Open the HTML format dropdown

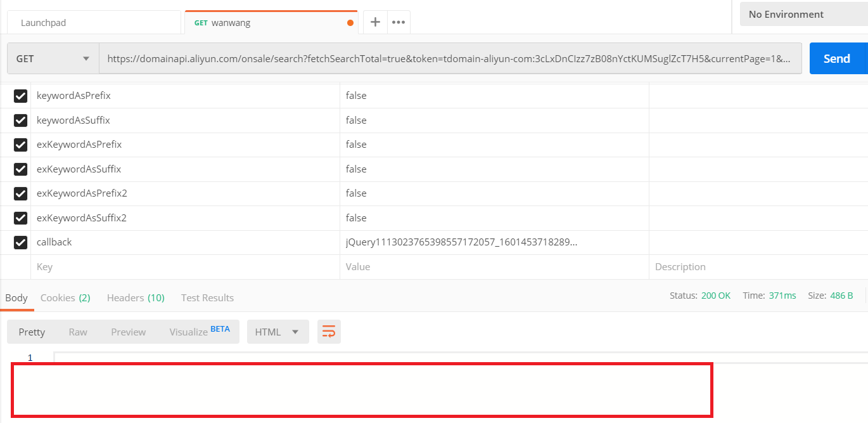pos(278,332)
